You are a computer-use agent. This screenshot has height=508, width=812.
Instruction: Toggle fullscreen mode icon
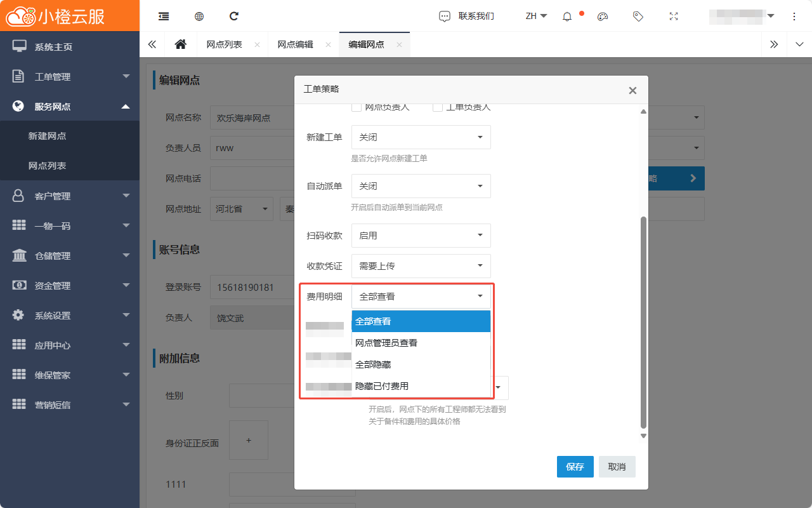[x=674, y=17]
